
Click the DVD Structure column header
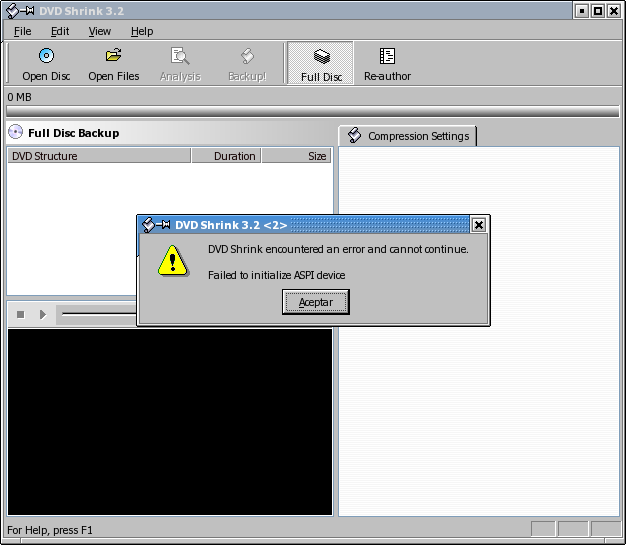point(99,156)
